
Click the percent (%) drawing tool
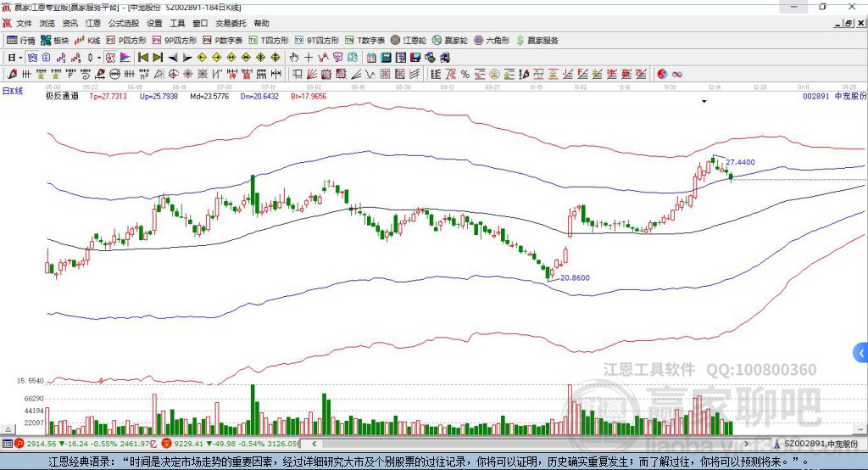(x=465, y=74)
